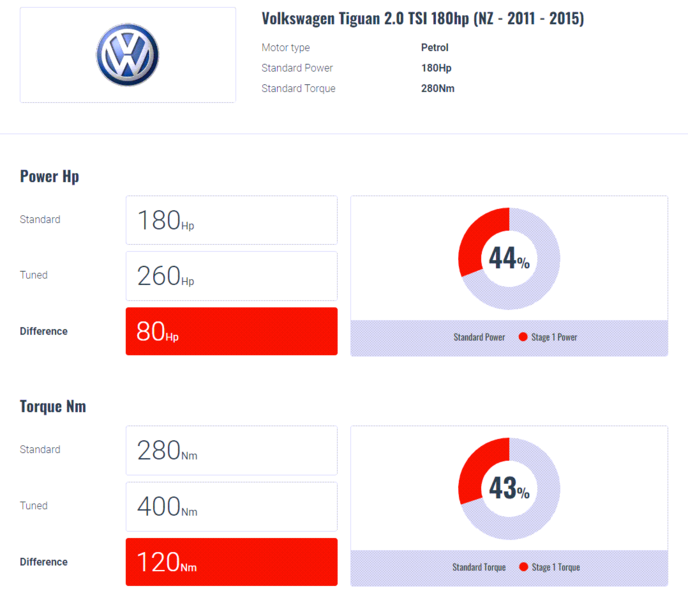The image size is (688, 600).
Task: Click the 280Nm header value
Action: pyautogui.click(x=437, y=88)
